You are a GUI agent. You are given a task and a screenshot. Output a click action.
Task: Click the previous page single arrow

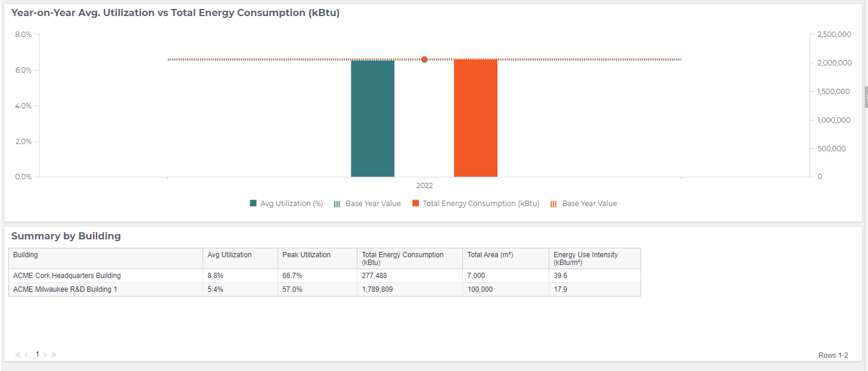pyautogui.click(x=27, y=354)
